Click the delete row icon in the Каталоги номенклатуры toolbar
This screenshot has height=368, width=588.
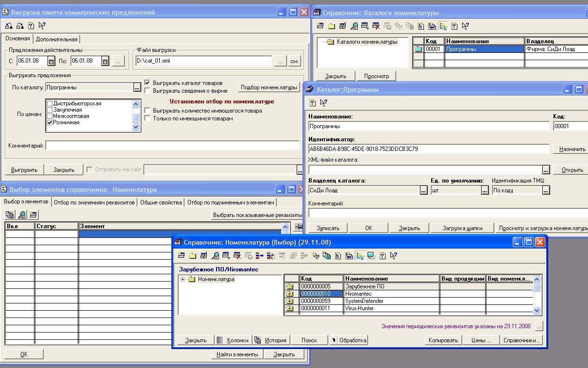tap(376, 26)
